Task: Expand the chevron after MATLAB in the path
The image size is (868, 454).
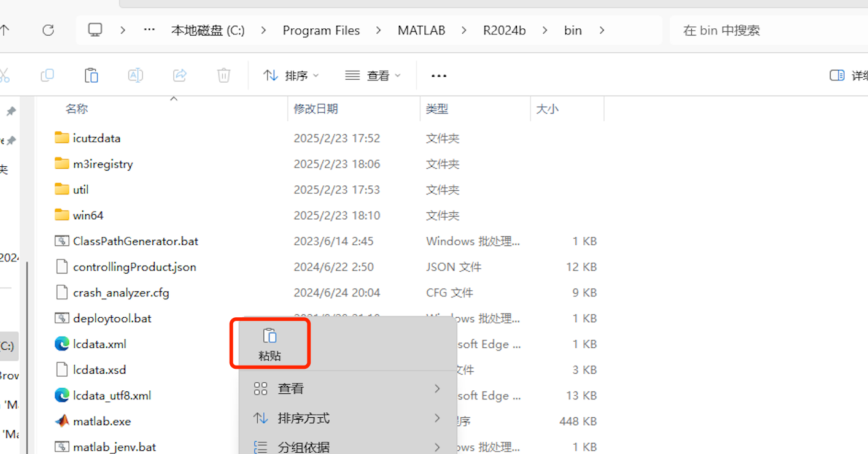Action: (464, 30)
